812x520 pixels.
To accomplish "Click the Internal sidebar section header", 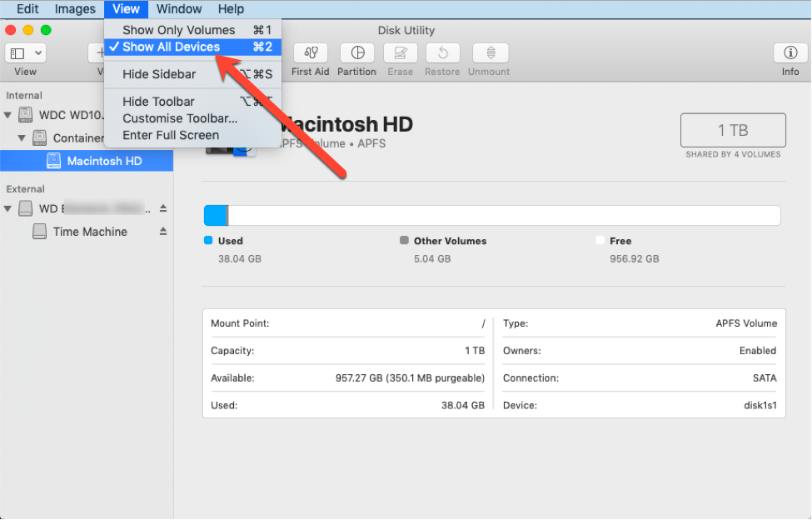I will coord(24,95).
